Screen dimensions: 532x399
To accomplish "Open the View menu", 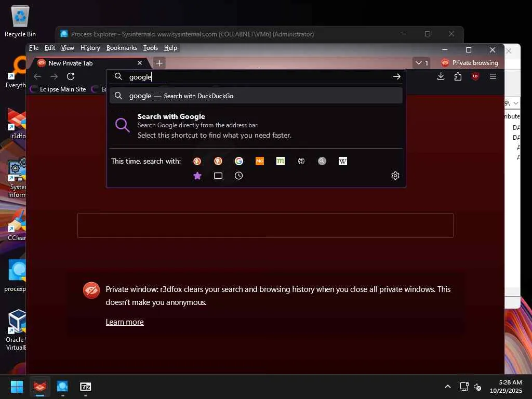I will tap(68, 48).
